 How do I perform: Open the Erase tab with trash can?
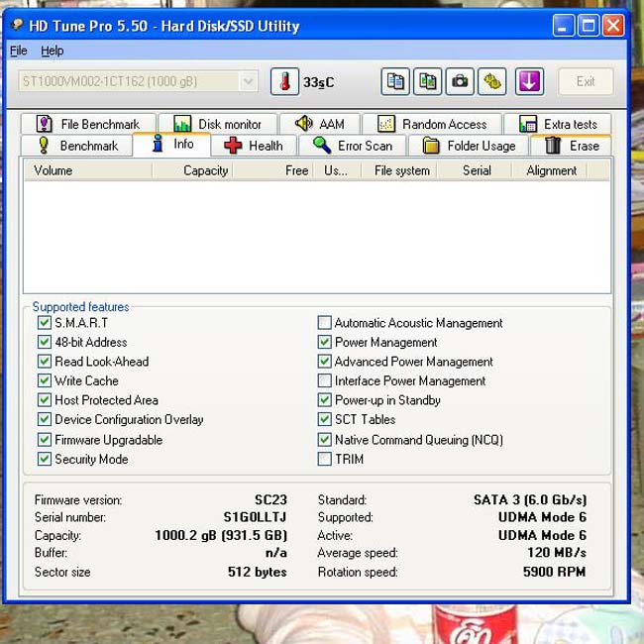coord(571,146)
